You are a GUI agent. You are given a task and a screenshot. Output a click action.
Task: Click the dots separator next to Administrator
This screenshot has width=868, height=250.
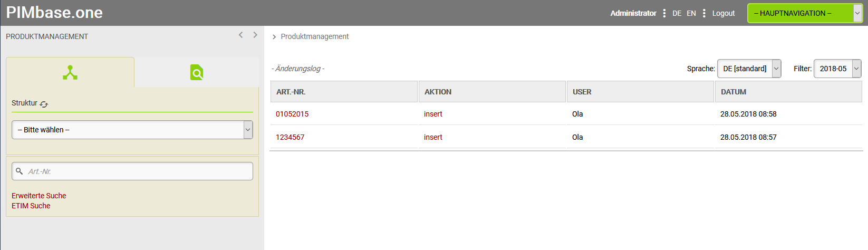click(664, 13)
